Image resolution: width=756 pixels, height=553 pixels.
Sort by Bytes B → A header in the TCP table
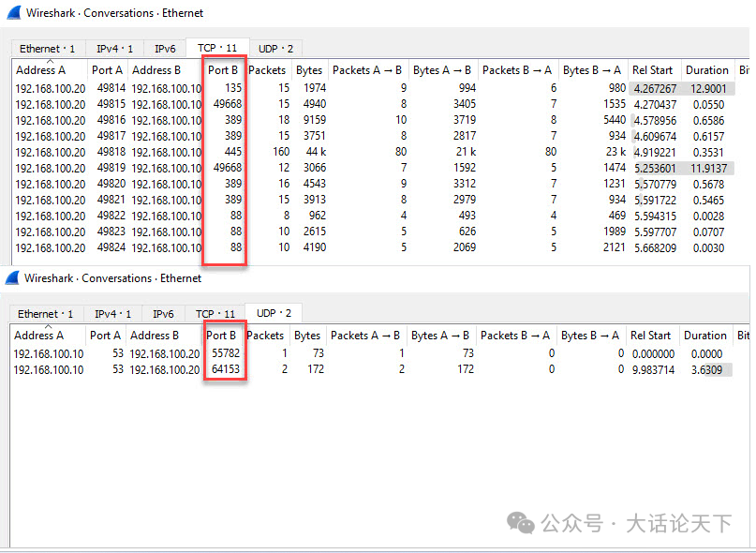point(592,70)
